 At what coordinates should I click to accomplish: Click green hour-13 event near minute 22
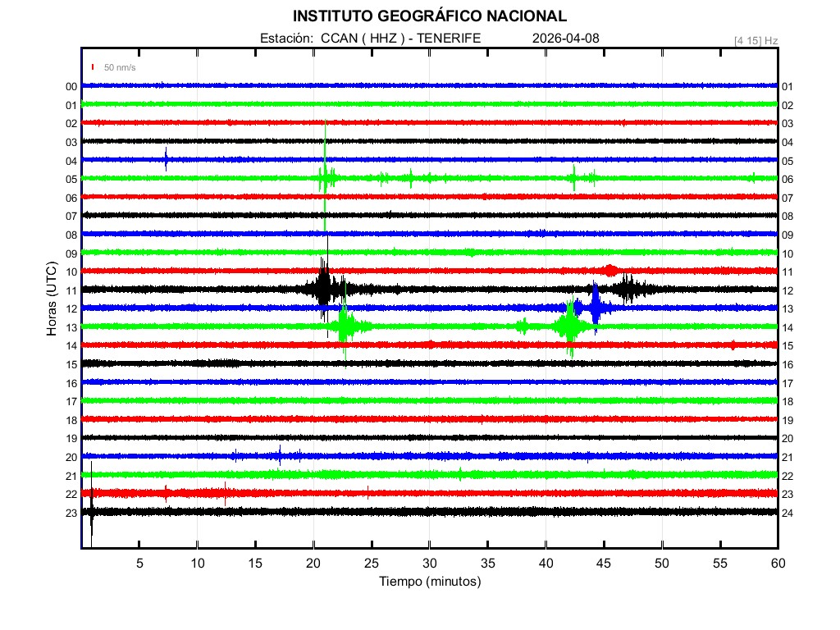point(345,326)
